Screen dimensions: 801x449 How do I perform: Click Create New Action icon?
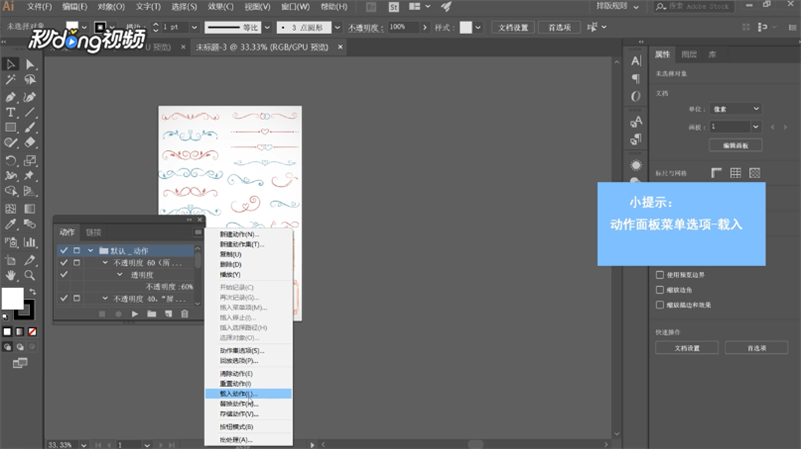click(168, 314)
